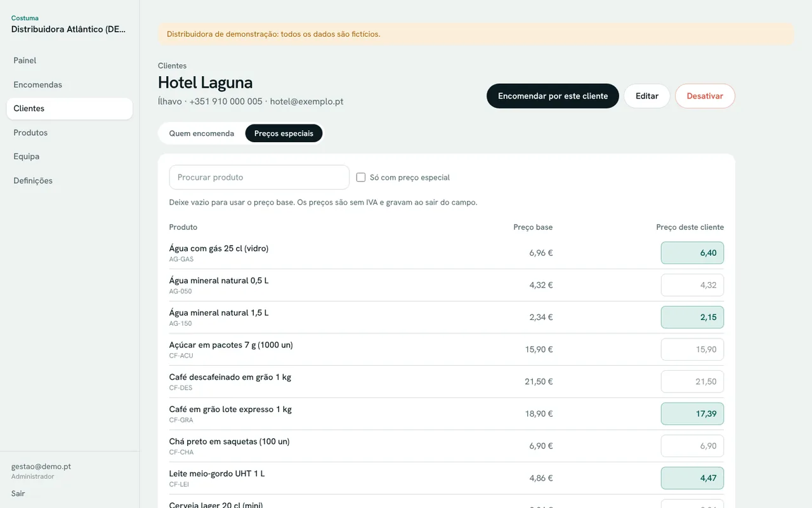Screen dimensions: 812x508
Task: Click the hotel@exemplo.pt contact details line
Action: point(251,102)
